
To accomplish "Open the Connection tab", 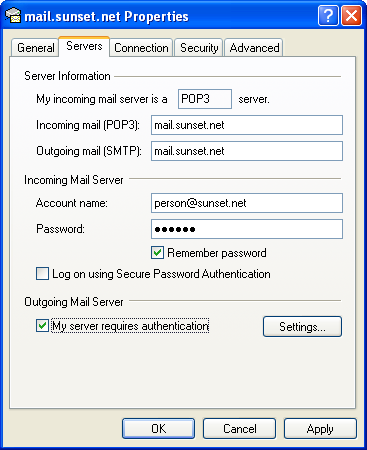I will 141,48.
